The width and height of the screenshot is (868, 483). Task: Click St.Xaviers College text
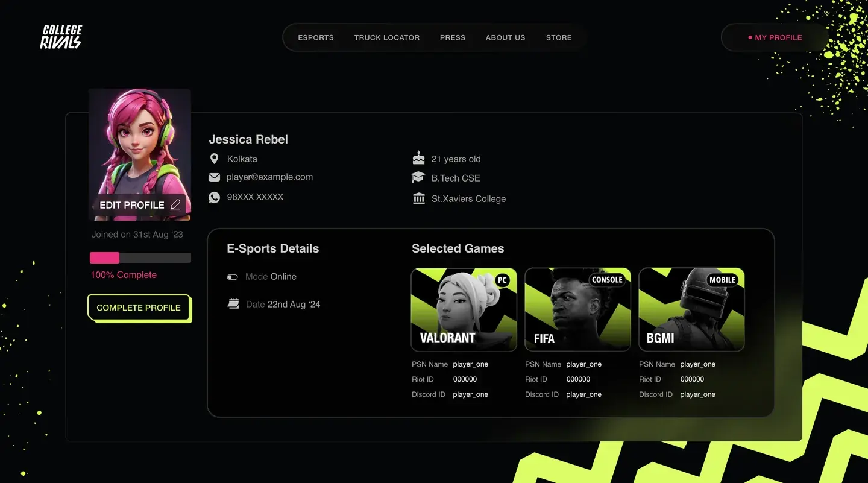pos(468,199)
